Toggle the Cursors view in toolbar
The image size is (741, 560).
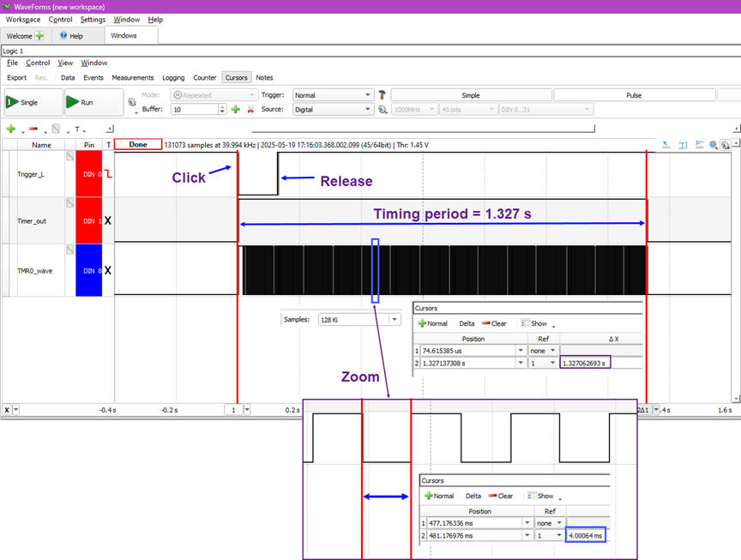tap(236, 78)
